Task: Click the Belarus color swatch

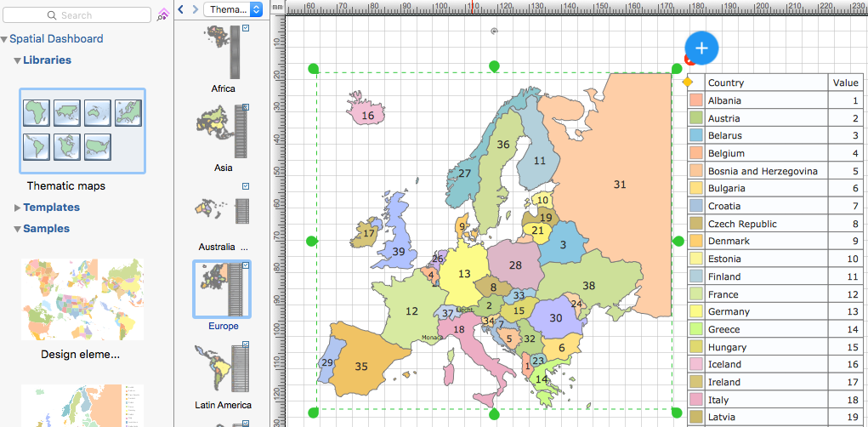Action: [695, 136]
